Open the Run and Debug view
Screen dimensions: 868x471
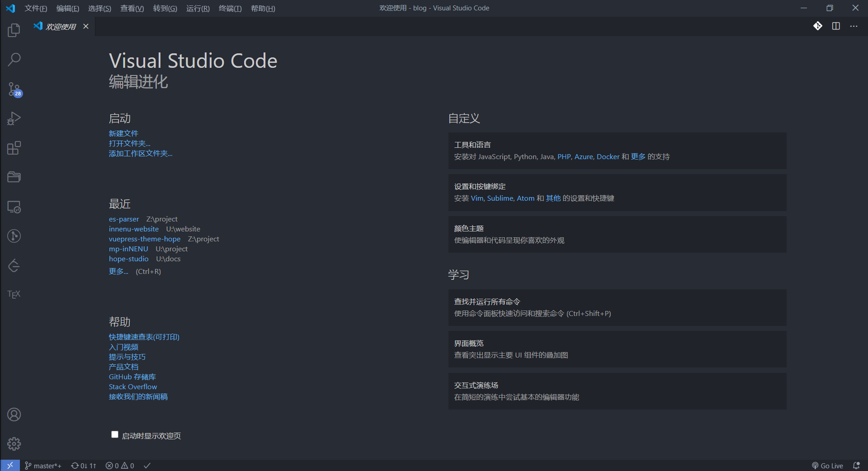tap(14, 118)
